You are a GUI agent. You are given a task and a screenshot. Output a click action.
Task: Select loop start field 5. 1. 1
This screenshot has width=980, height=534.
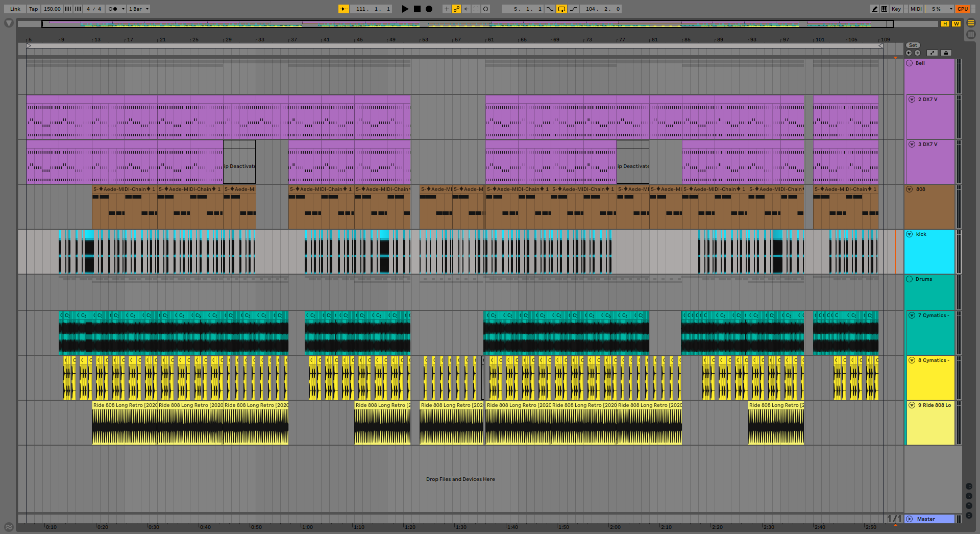(x=523, y=9)
